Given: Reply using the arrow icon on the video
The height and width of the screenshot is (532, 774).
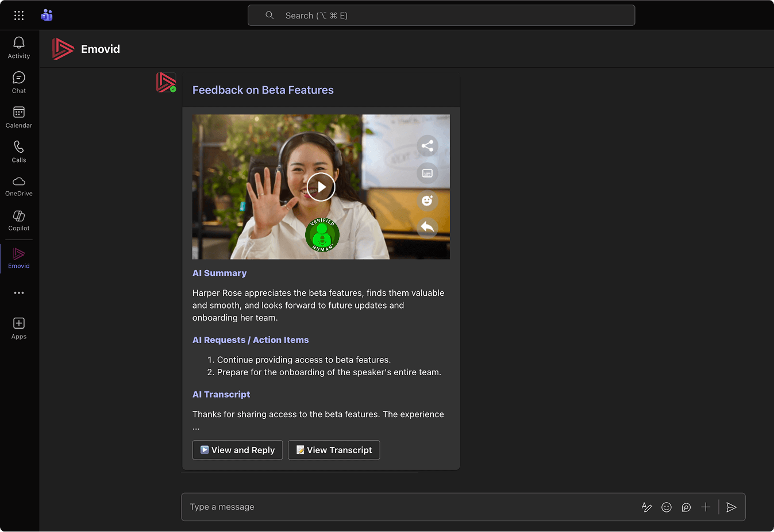Looking at the screenshot, I should (428, 228).
